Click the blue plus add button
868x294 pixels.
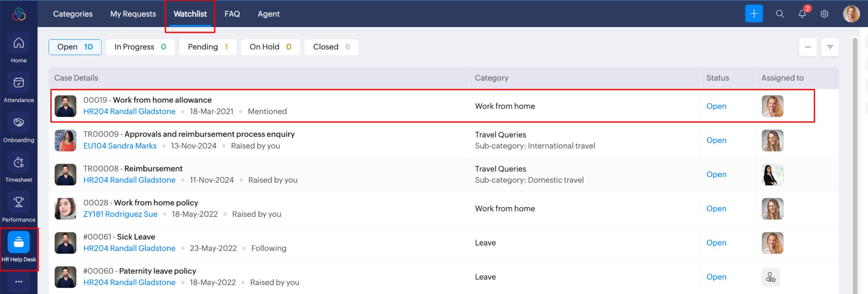[x=754, y=14]
